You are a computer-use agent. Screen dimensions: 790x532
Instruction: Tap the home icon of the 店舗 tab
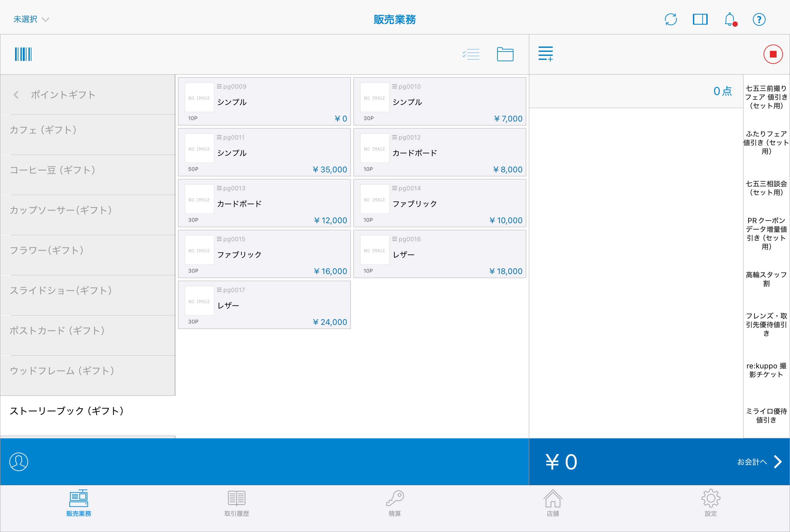(553, 498)
